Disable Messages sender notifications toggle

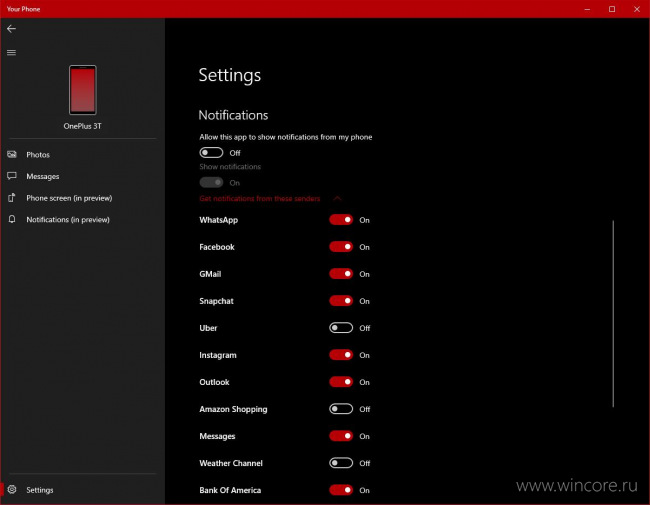(x=341, y=436)
